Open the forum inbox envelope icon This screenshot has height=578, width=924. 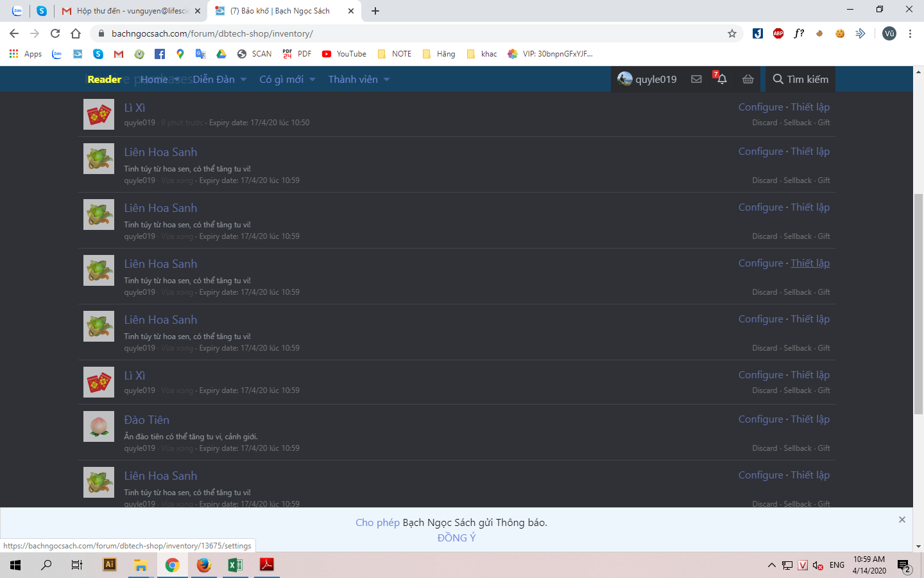696,79
